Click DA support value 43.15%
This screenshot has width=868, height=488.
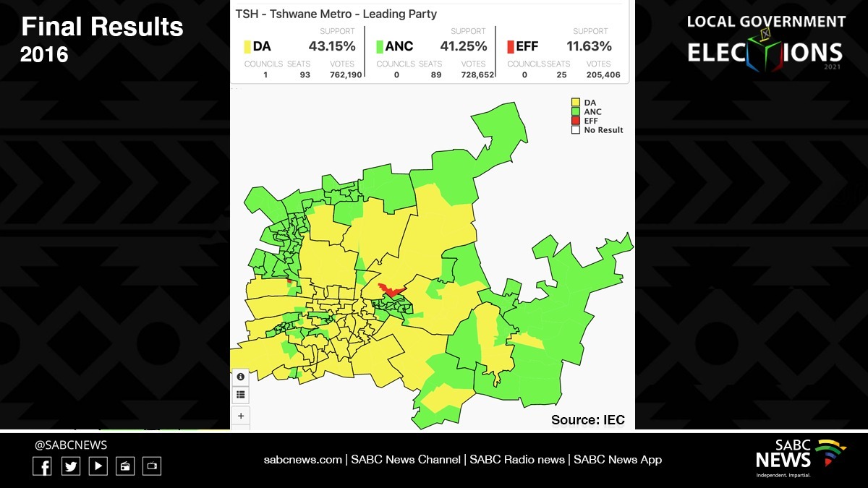pyautogui.click(x=332, y=46)
